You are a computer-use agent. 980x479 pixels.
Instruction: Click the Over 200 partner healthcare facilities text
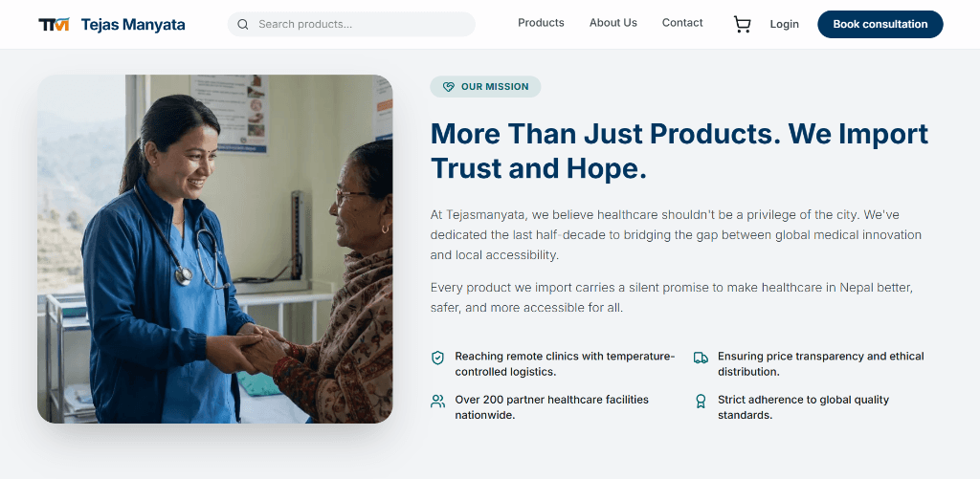click(552, 407)
